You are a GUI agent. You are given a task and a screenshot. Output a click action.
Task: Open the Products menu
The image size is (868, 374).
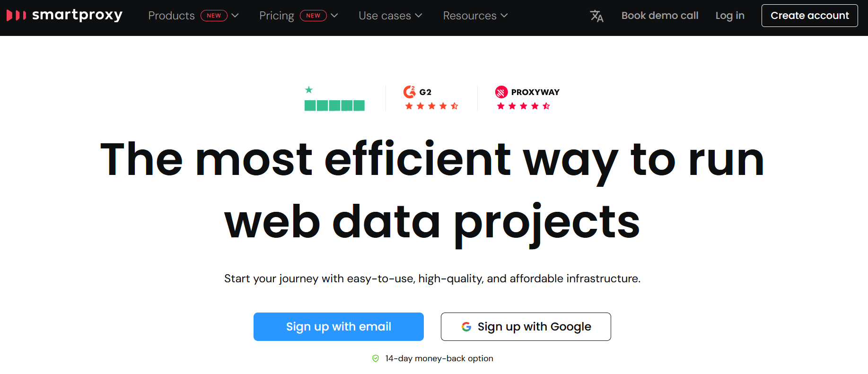tap(171, 16)
